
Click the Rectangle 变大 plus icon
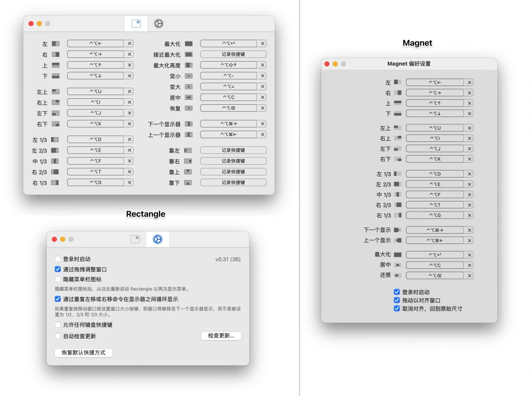pos(189,87)
